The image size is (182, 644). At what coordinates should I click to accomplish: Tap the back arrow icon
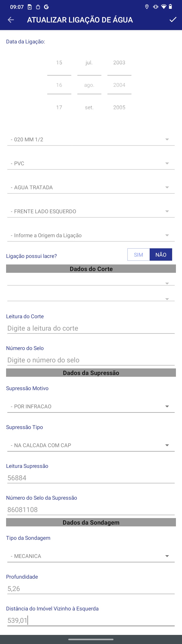tap(11, 20)
